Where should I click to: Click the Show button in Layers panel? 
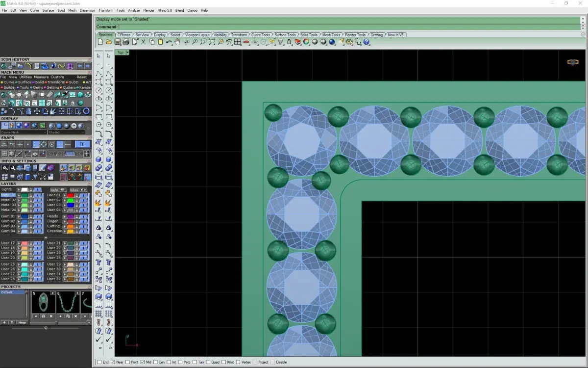[78, 190]
